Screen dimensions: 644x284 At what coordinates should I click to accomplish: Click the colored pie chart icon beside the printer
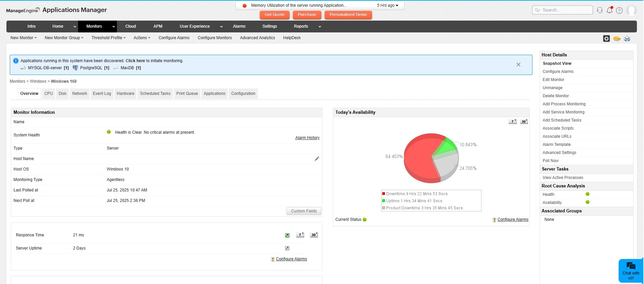617,38
